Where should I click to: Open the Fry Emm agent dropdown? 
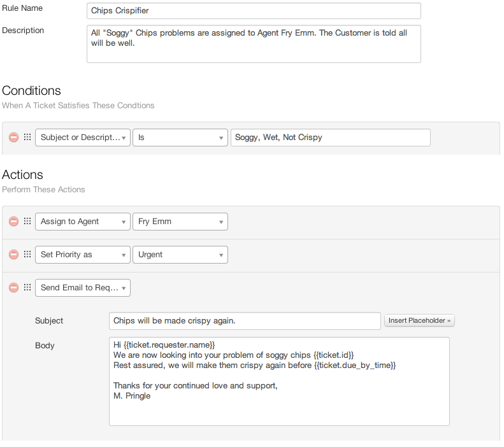(180, 222)
